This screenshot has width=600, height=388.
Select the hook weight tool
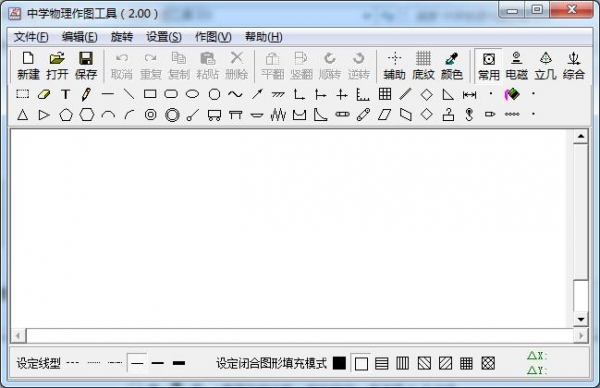point(470,114)
